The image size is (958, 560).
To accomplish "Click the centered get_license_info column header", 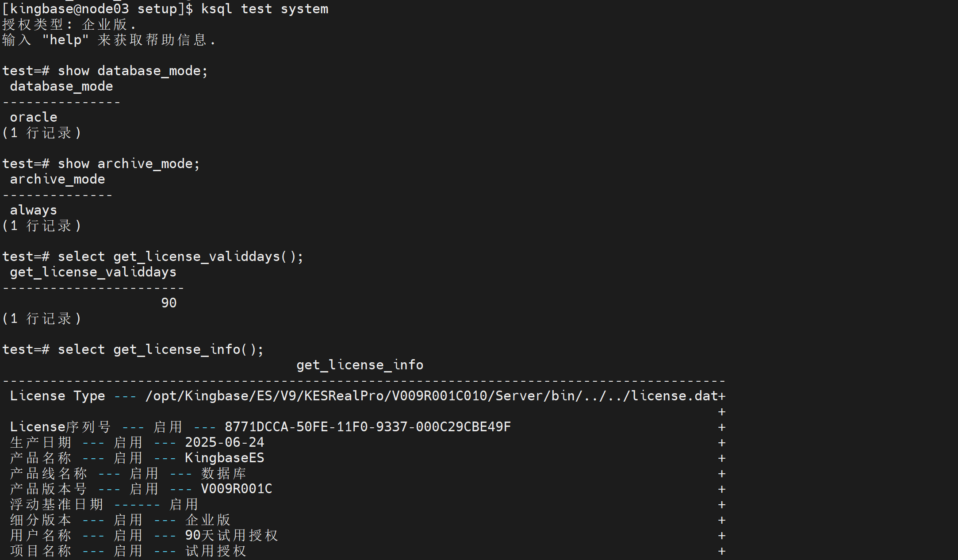I will (360, 365).
